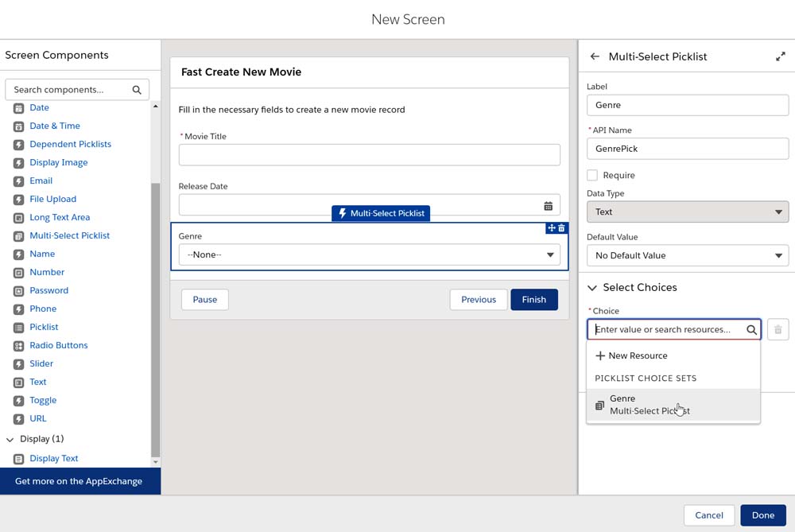Enable the Require checkbox

click(592, 175)
